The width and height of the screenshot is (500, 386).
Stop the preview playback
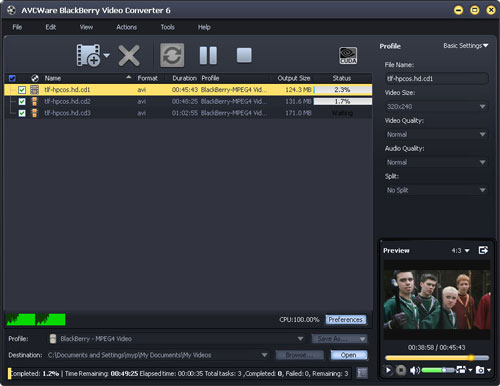[401, 370]
